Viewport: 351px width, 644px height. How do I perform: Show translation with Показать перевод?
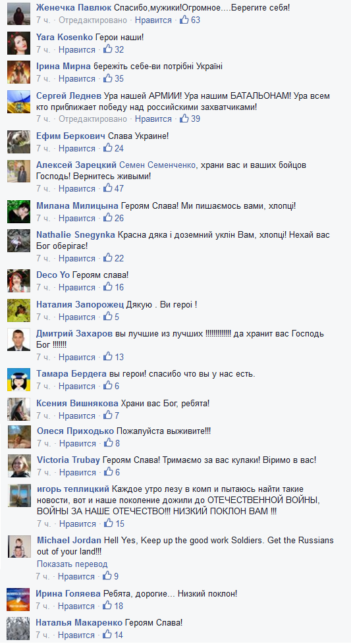pyautogui.click(x=72, y=564)
